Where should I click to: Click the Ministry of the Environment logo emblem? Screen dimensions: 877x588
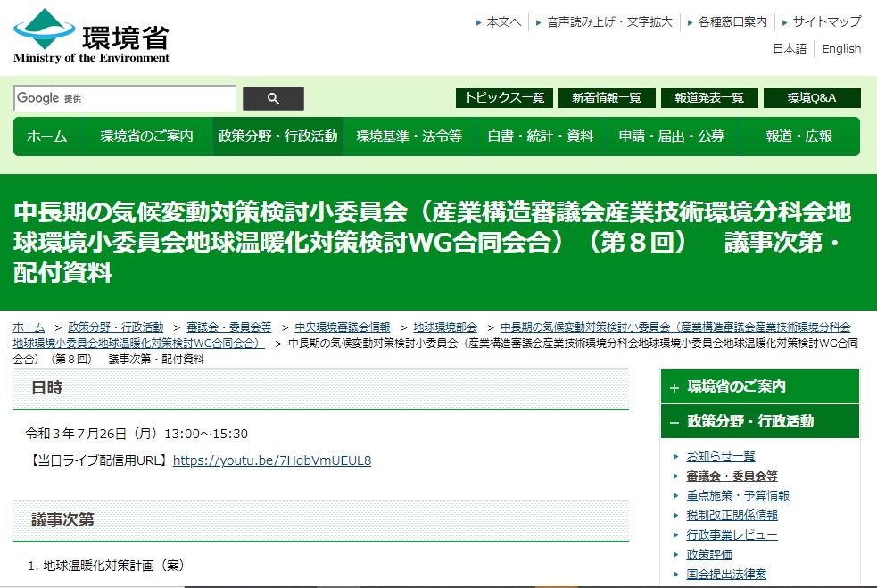coord(46,29)
